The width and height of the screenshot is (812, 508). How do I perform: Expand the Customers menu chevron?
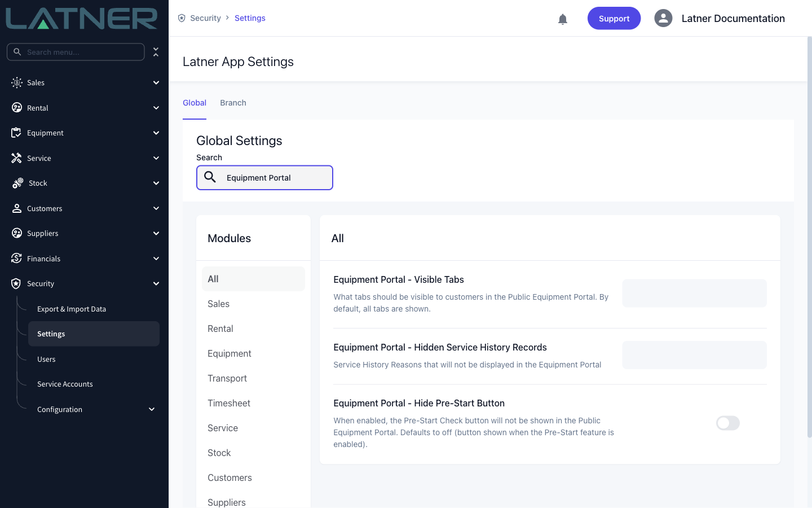pos(156,208)
